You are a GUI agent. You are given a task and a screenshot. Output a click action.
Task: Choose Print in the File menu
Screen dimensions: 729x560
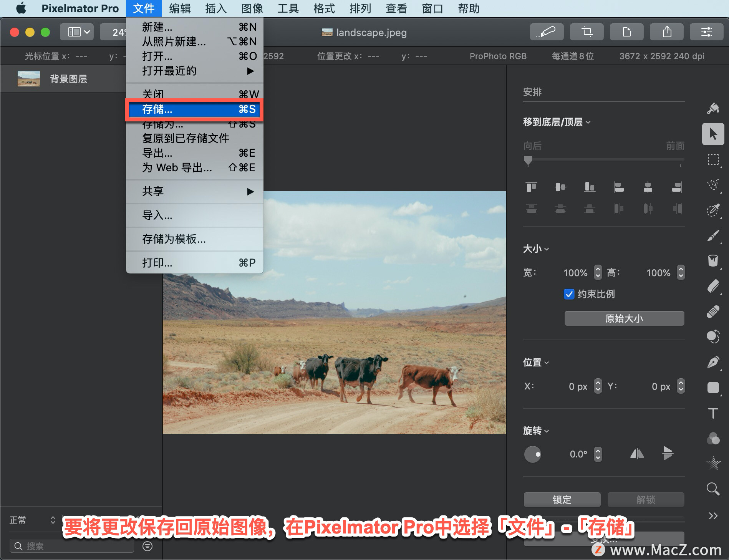click(x=195, y=263)
